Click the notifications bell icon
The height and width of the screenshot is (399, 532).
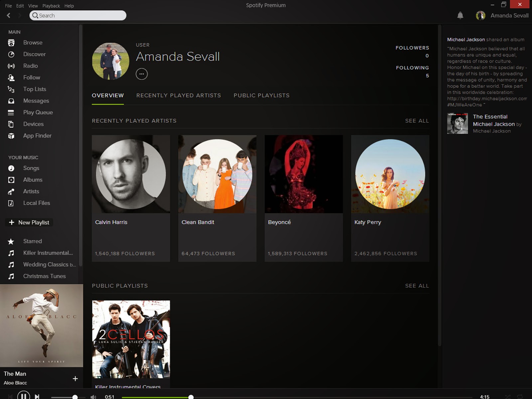[x=460, y=15]
